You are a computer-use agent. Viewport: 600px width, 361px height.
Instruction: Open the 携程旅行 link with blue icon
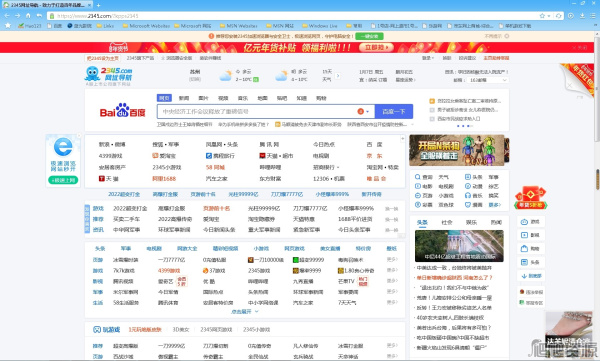(220, 156)
